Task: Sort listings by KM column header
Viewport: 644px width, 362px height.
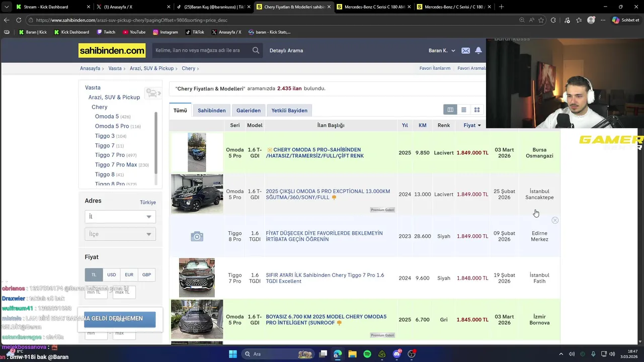Action: 423,125
